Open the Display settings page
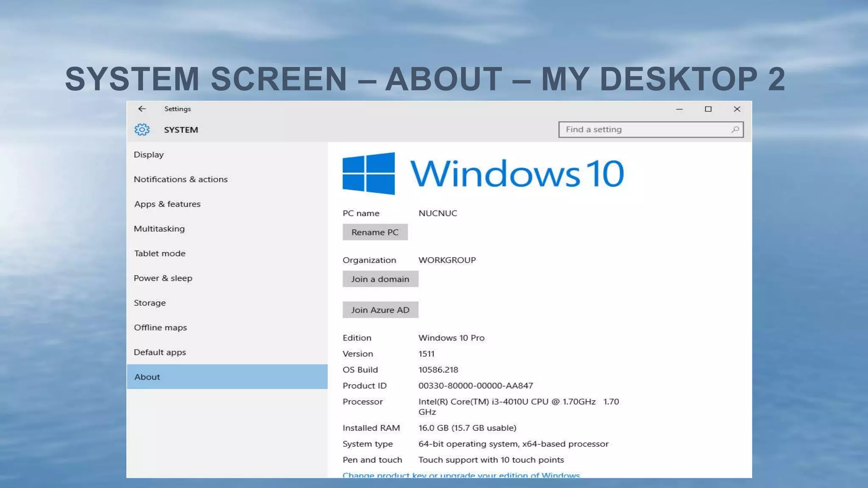The height and width of the screenshot is (488, 868). [x=227, y=155]
